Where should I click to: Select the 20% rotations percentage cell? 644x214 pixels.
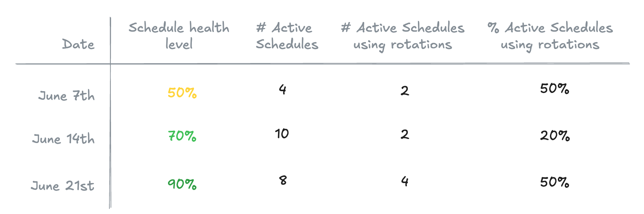[x=555, y=135]
